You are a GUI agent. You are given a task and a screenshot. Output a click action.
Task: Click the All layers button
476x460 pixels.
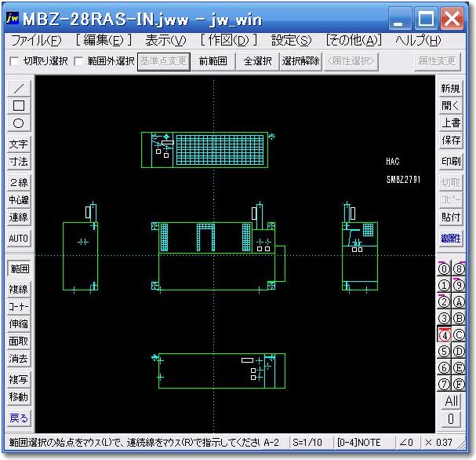pyautogui.click(x=451, y=401)
